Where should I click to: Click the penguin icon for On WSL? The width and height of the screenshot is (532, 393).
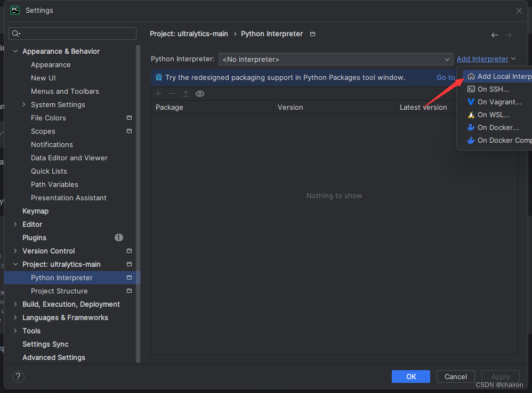click(x=471, y=114)
